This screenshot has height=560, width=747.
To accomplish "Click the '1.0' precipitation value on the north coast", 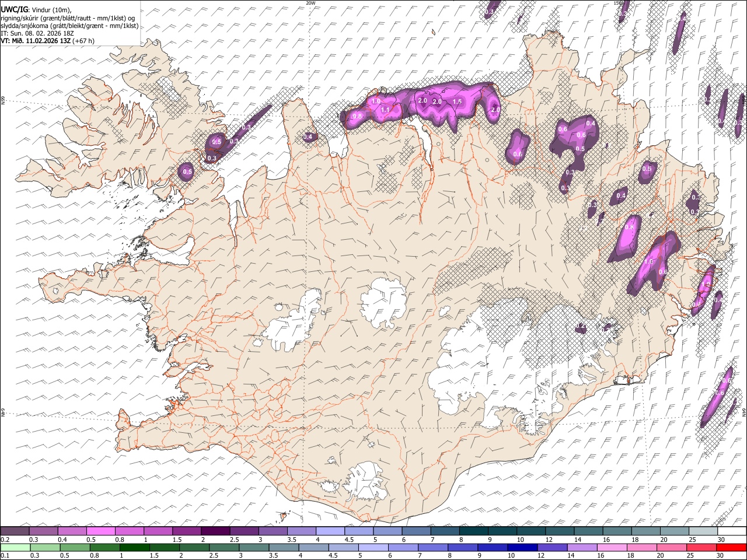I will [376, 101].
